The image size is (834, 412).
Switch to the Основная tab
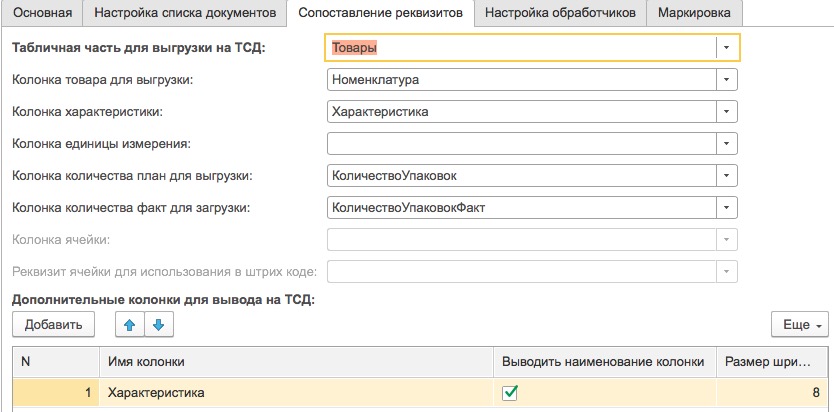(x=42, y=13)
